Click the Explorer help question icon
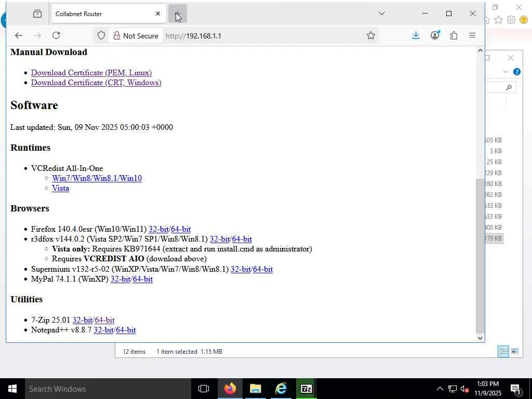Viewport: 532px width, 399px height. click(x=517, y=72)
